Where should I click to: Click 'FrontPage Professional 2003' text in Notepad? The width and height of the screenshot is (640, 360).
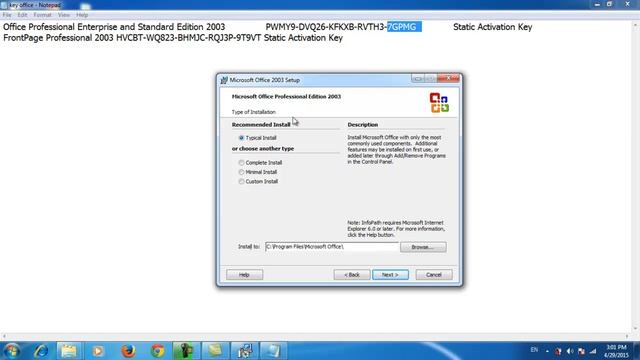pos(58,38)
